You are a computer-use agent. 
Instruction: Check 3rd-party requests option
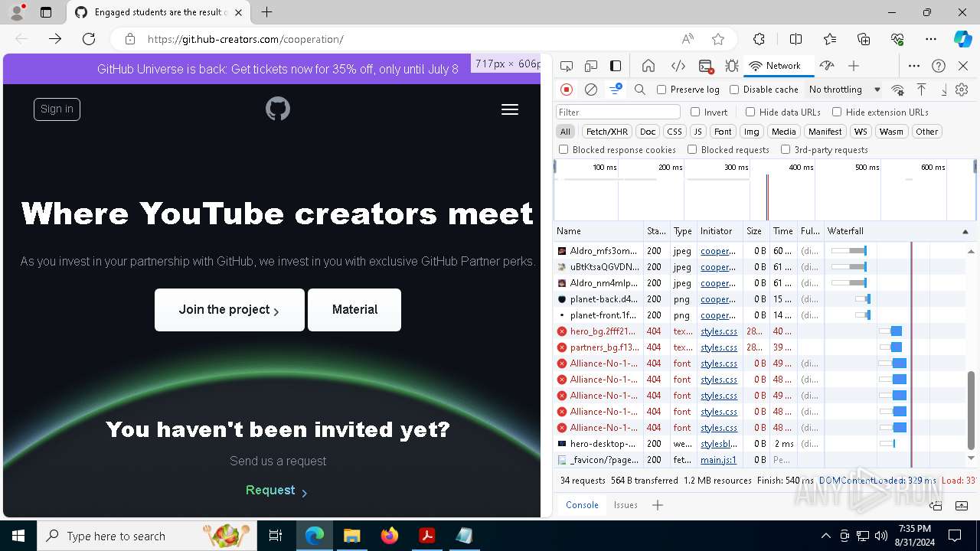pyautogui.click(x=786, y=150)
